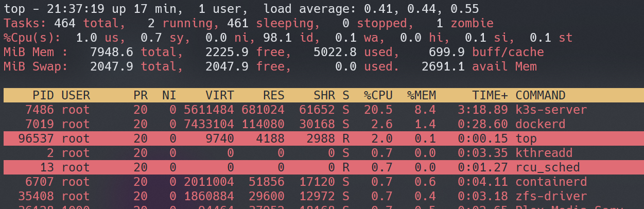
Task: Click the TIME+ column header
Action: 489,95
